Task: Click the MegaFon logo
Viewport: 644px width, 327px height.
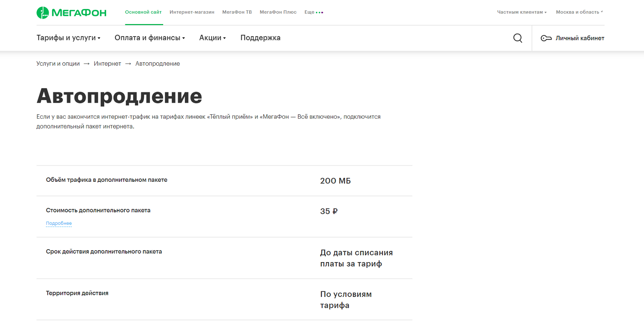Action: [71, 12]
